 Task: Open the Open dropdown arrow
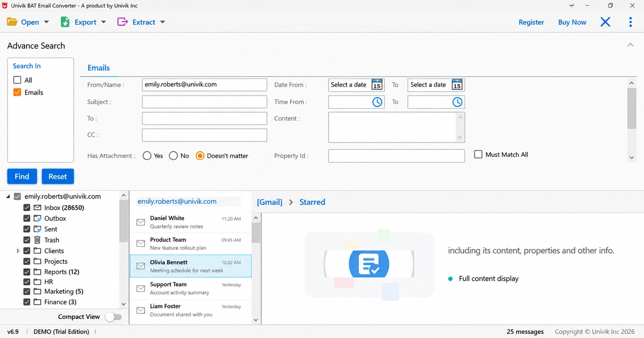[46, 22]
